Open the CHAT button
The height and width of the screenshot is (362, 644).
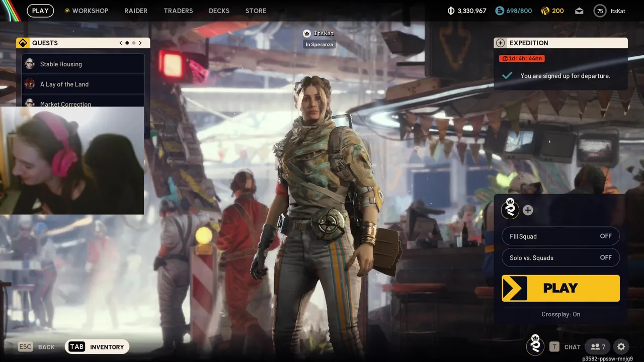click(x=565, y=347)
